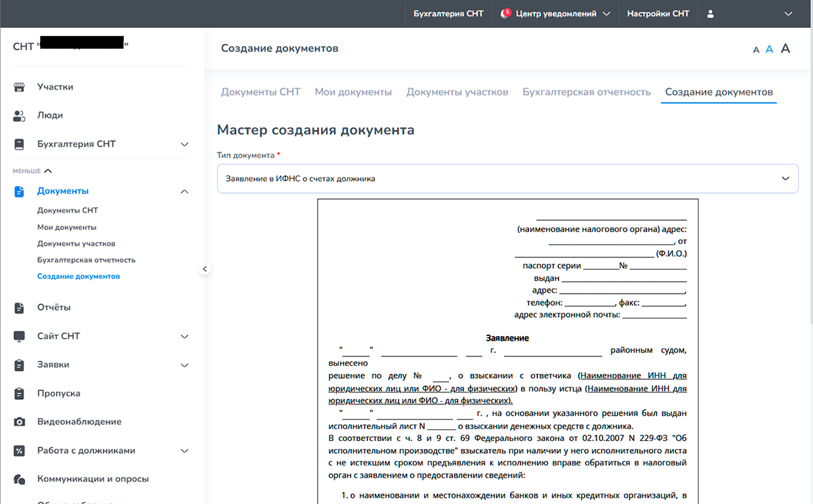Click the Видеонаблюдение camera icon
Viewport: 813px width, 504px height.
[x=20, y=421]
